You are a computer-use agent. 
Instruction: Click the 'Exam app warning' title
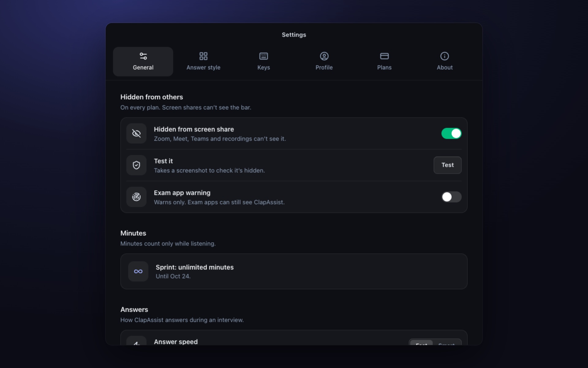[x=182, y=193]
